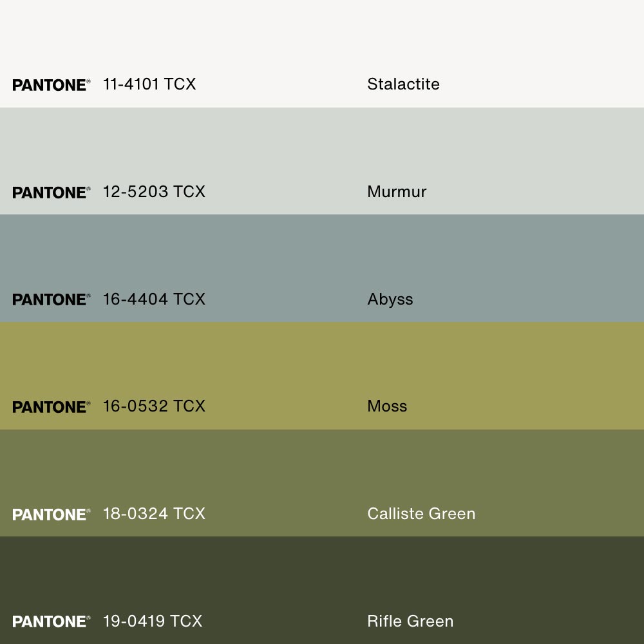The image size is (644, 644).
Task: Click the Pantone logo beside 11-4101 TCX
Action: 51,85
